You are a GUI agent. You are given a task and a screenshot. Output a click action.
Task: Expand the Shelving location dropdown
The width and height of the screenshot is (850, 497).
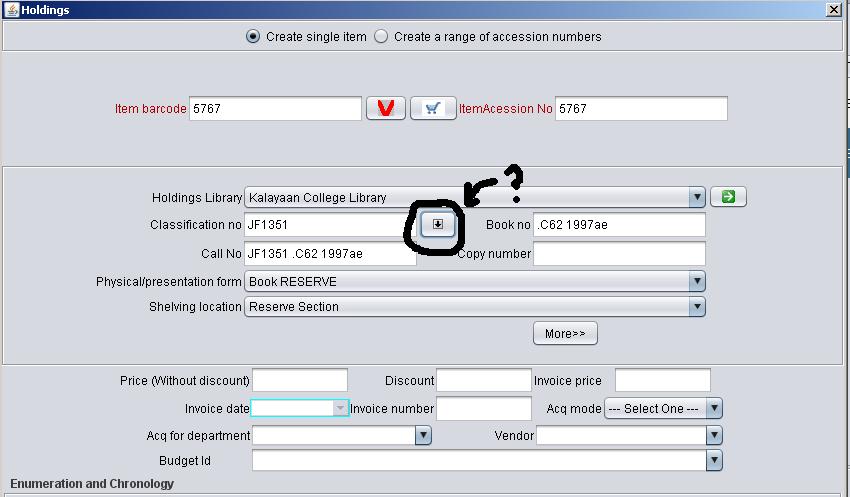pos(697,307)
